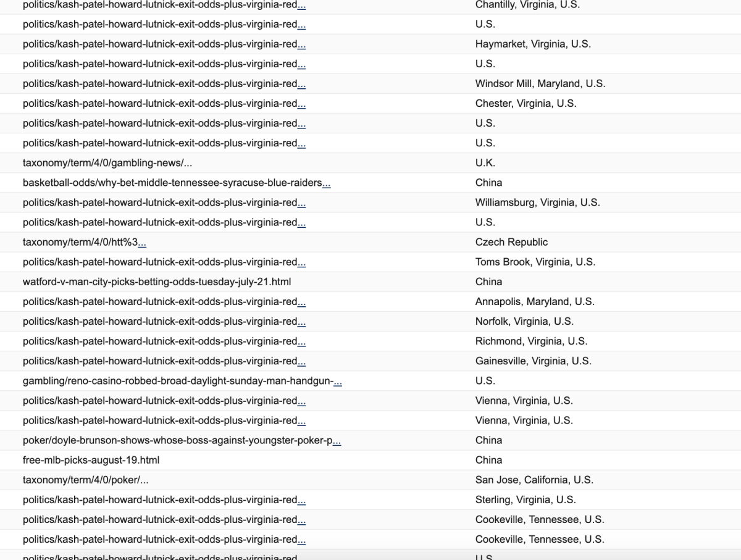Screen dimensions: 741x560
Task: Click the ellipsis link beside Williamsburg, Virginia entry
Action: click(301, 203)
